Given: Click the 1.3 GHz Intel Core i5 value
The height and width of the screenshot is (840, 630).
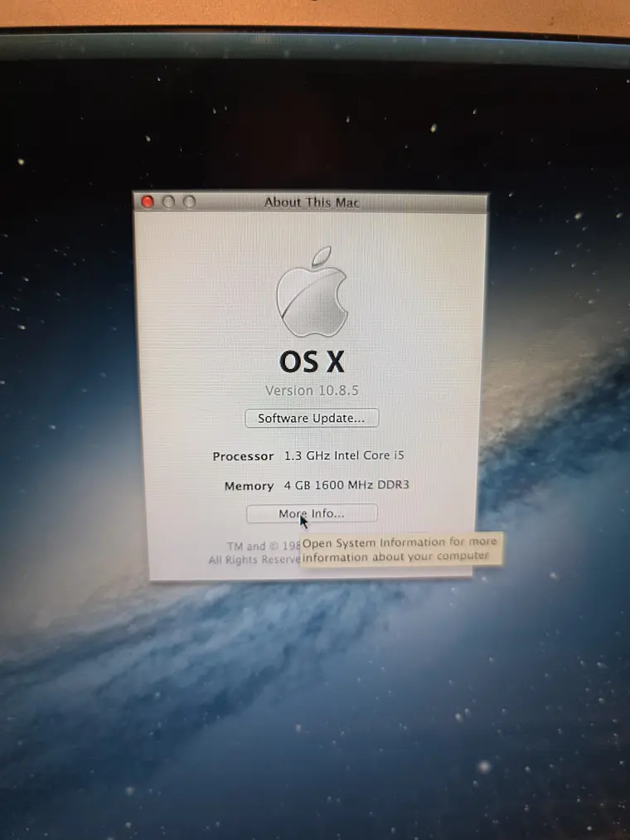Looking at the screenshot, I should pos(344,455).
